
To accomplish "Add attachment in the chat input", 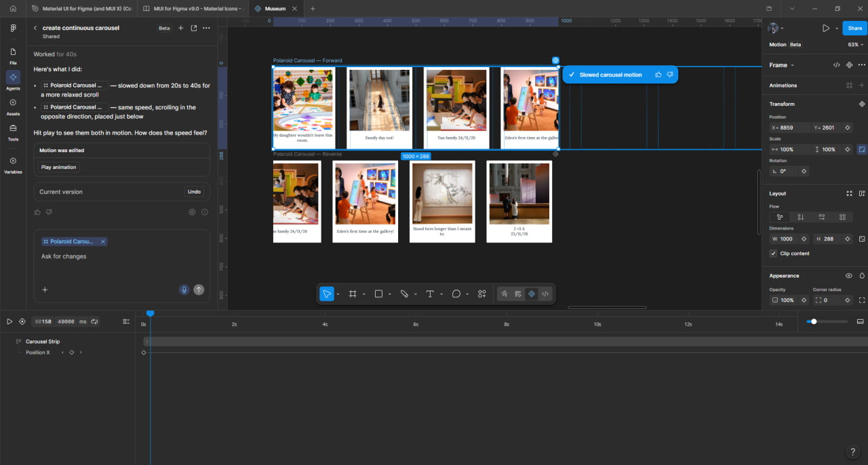I will pyautogui.click(x=45, y=290).
